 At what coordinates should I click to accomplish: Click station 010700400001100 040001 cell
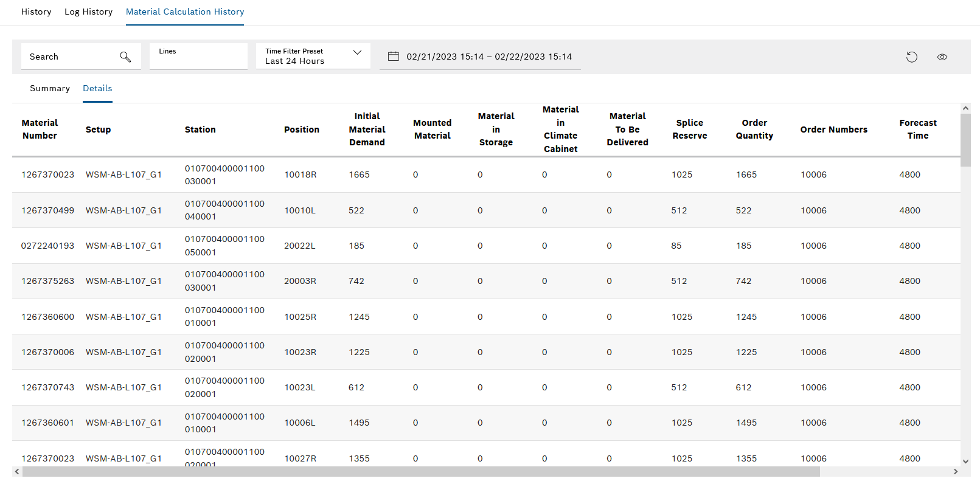click(x=225, y=210)
